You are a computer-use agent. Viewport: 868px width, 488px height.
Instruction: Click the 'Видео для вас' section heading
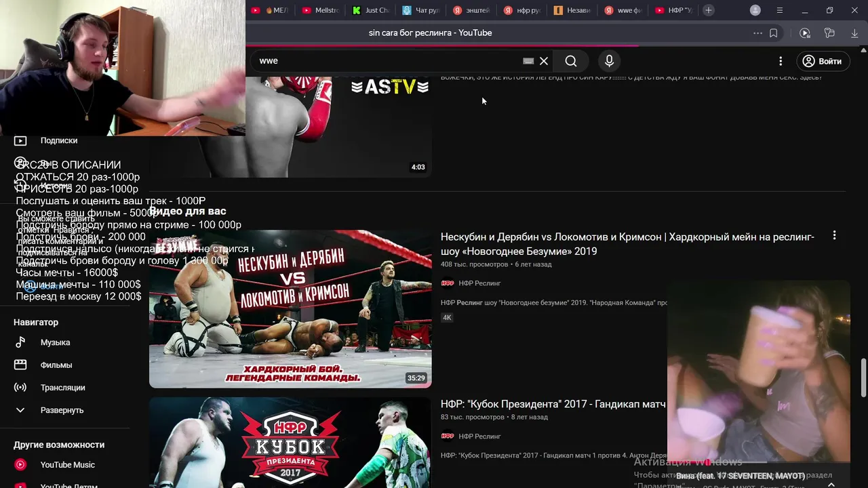[x=188, y=211]
